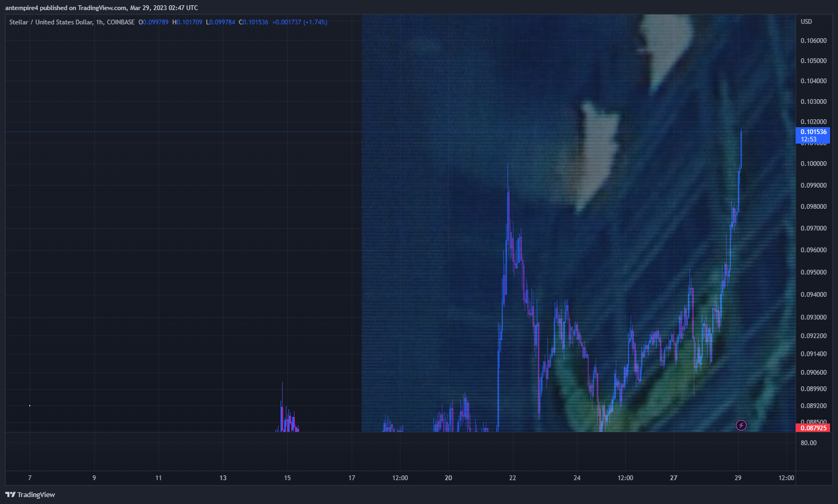Click the 0.100000 price axis label
Image resolution: width=838 pixels, height=504 pixels.
[814, 164]
